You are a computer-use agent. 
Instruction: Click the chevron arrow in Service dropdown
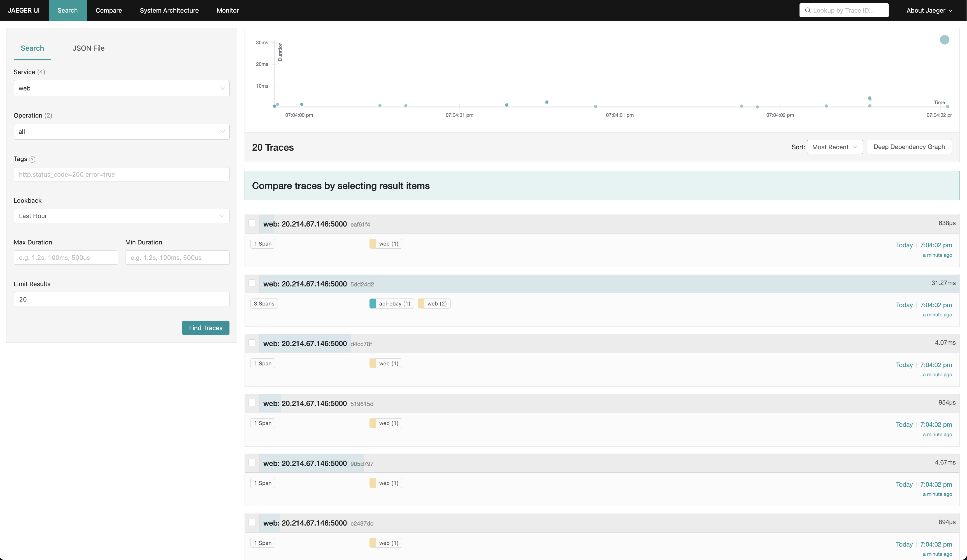pos(222,88)
